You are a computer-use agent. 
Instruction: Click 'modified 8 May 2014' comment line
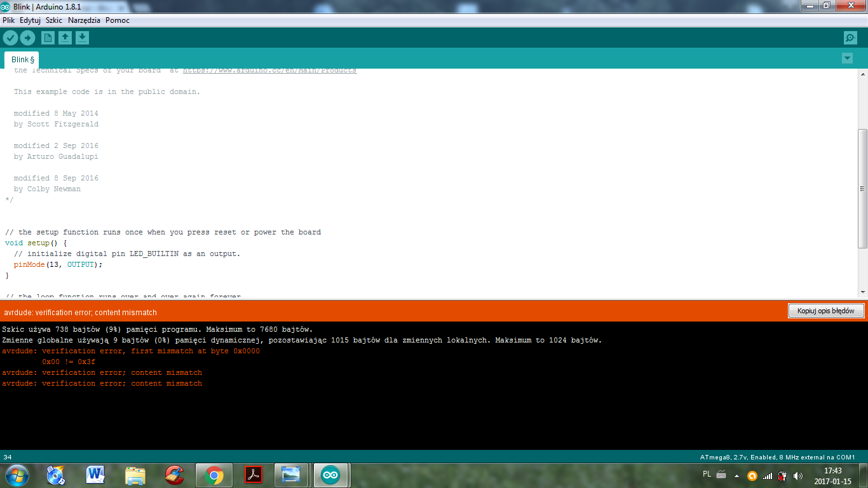click(x=56, y=113)
